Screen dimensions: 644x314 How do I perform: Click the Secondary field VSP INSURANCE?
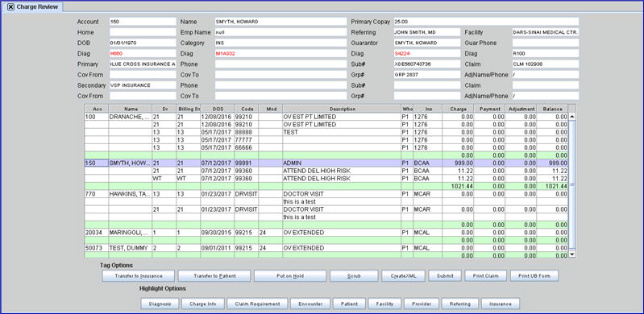pos(143,85)
